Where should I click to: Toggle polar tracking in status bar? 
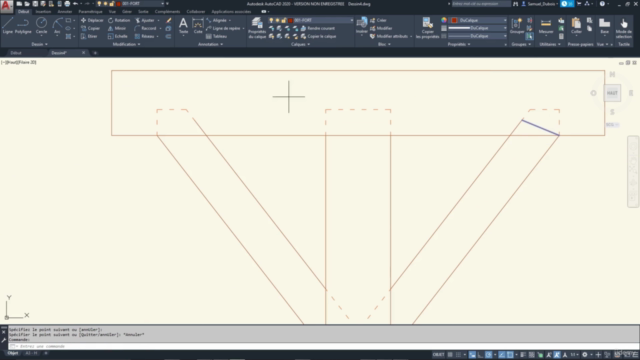point(489,355)
